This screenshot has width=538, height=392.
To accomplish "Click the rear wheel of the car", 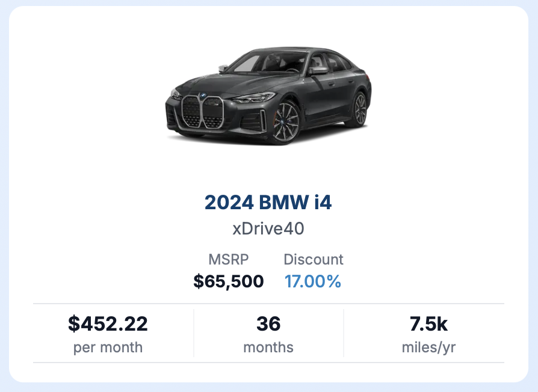I will pyautogui.click(x=359, y=109).
